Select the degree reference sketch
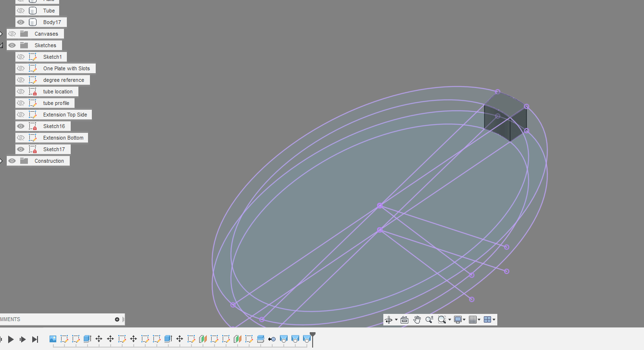The image size is (644, 350). (x=63, y=80)
